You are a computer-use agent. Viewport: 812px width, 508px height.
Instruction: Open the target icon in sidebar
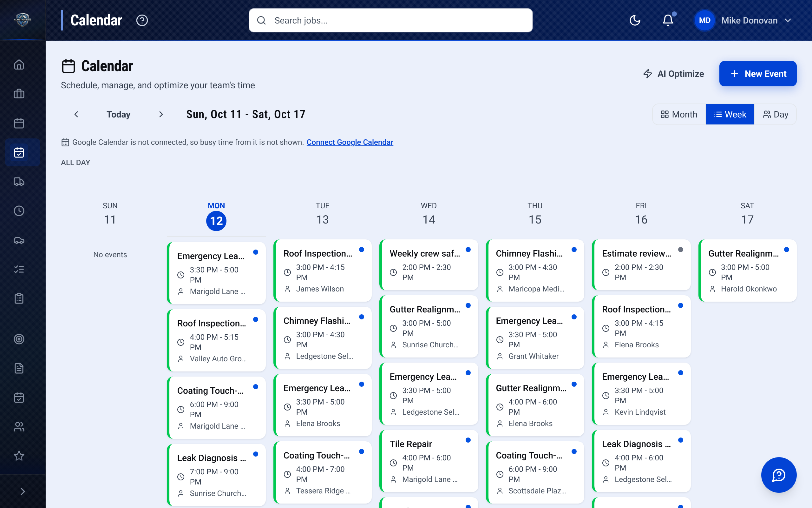[19, 339]
